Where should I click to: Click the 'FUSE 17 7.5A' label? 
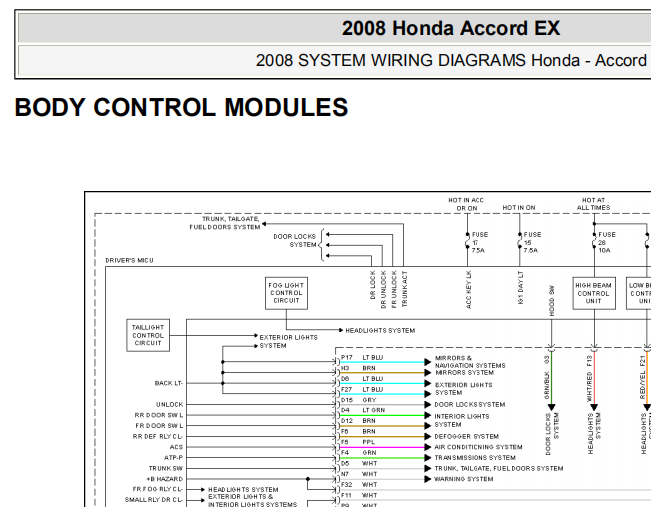(479, 242)
